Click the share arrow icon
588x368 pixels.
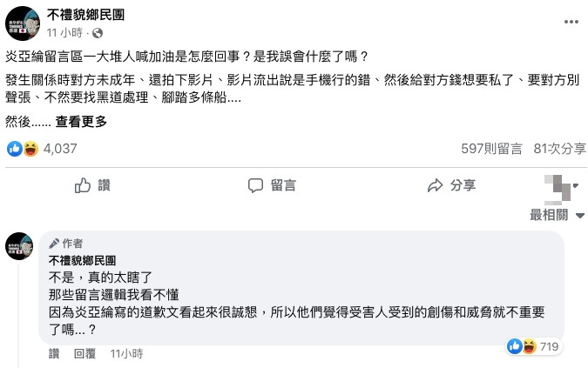click(436, 185)
